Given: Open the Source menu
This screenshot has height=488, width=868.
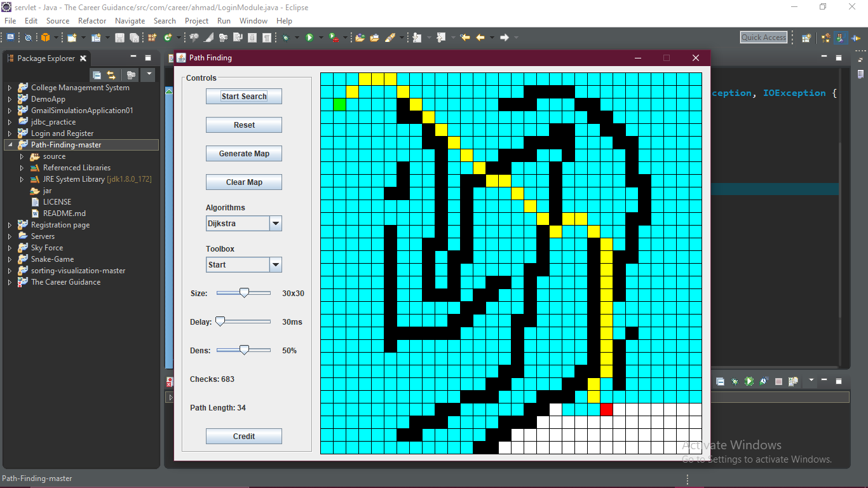Looking at the screenshot, I should pos(58,21).
